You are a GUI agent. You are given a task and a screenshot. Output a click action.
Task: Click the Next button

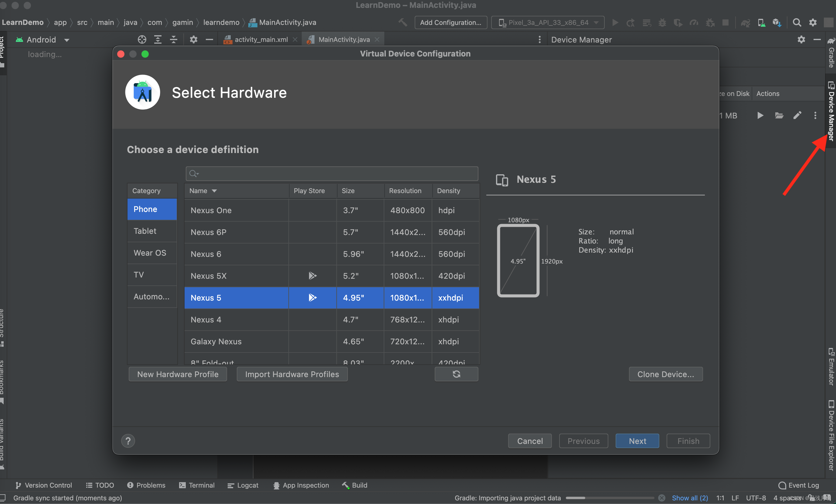click(637, 441)
